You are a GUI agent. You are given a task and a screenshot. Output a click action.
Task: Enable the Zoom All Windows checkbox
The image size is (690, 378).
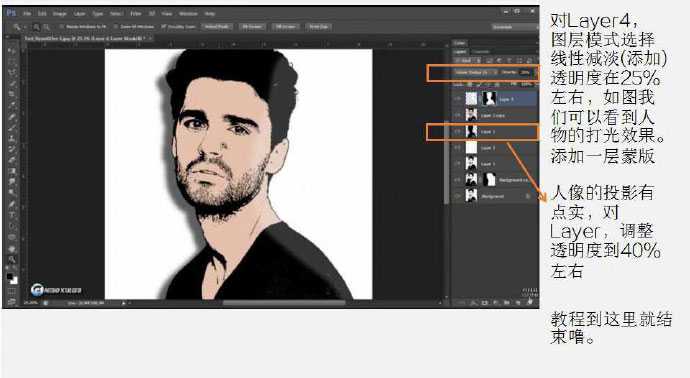pos(116,27)
